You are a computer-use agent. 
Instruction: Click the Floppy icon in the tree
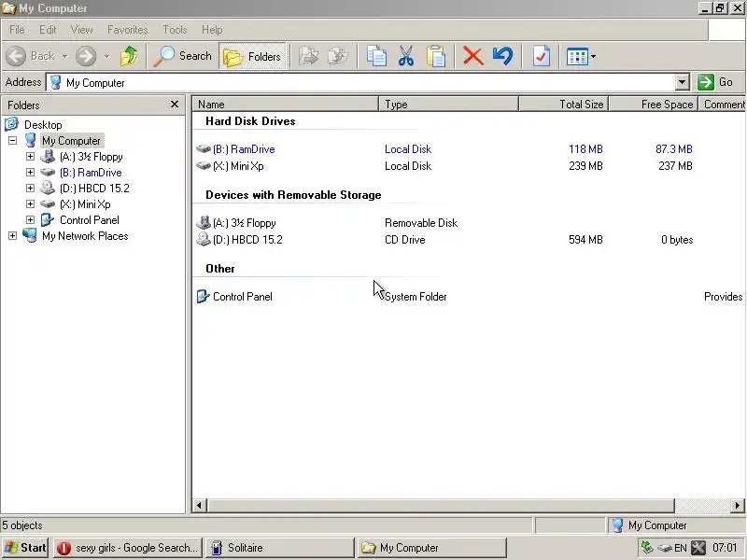48,156
